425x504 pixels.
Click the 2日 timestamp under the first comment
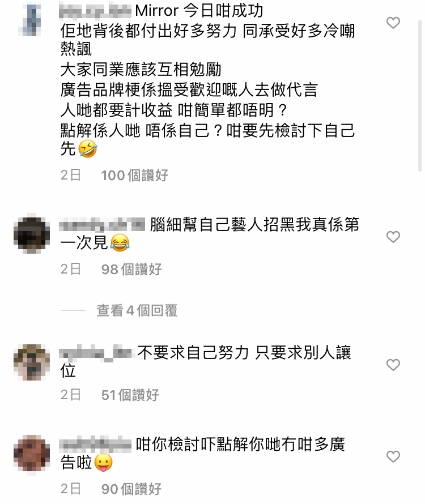70,175
